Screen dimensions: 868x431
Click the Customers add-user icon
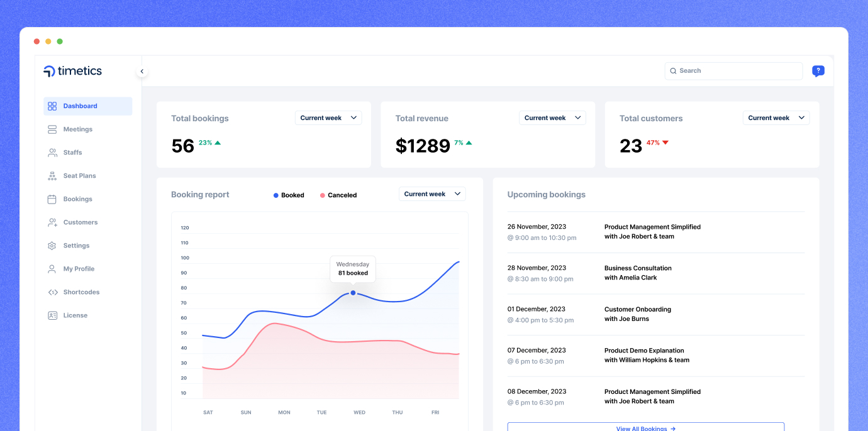52,222
